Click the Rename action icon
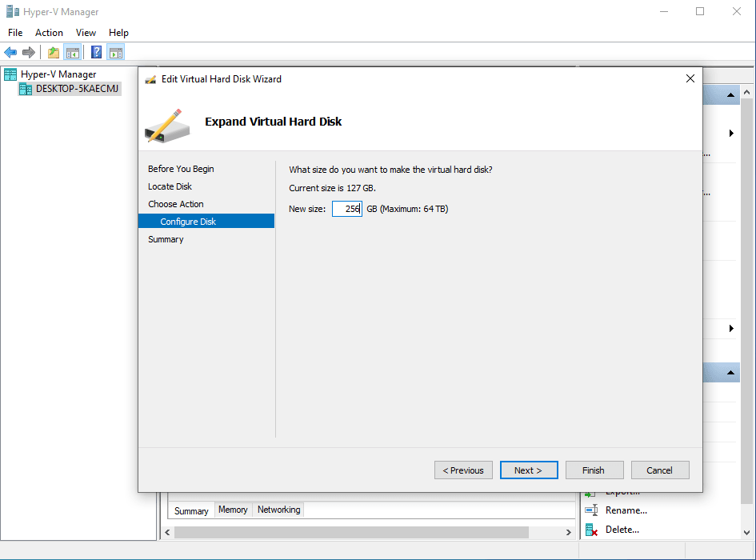 pos(591,510)
